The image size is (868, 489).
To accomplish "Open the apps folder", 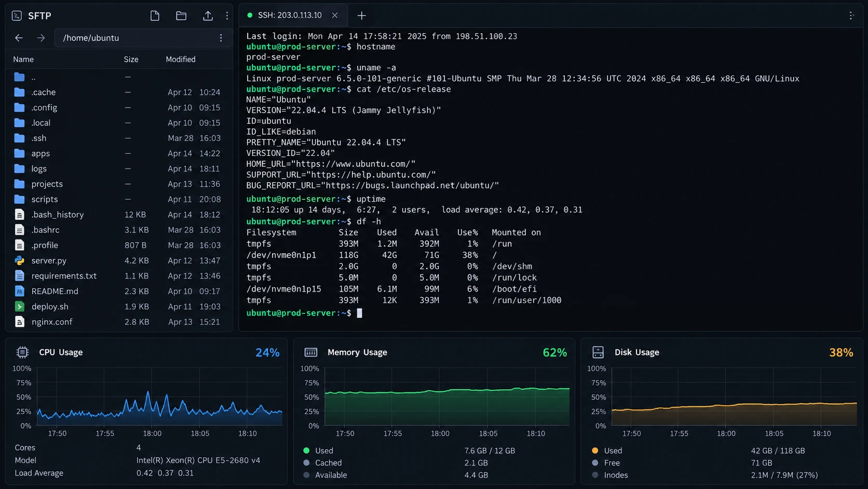I will click(x=119, y=153).
